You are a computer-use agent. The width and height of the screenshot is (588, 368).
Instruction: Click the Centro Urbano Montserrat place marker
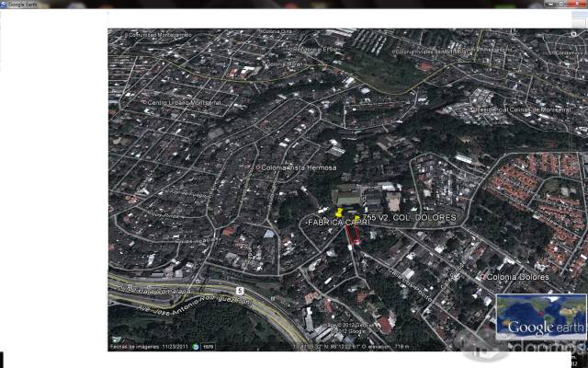click(144, 102)
